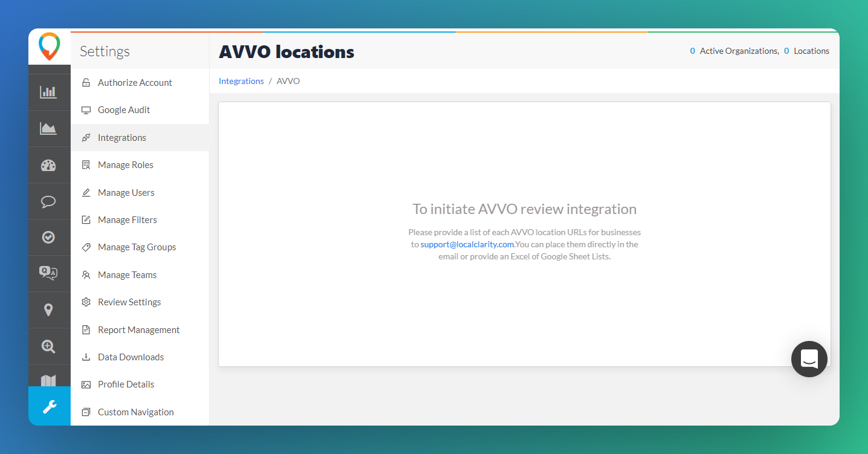
Task: Open the location pin sidebar icon
Action: (48, 310)
